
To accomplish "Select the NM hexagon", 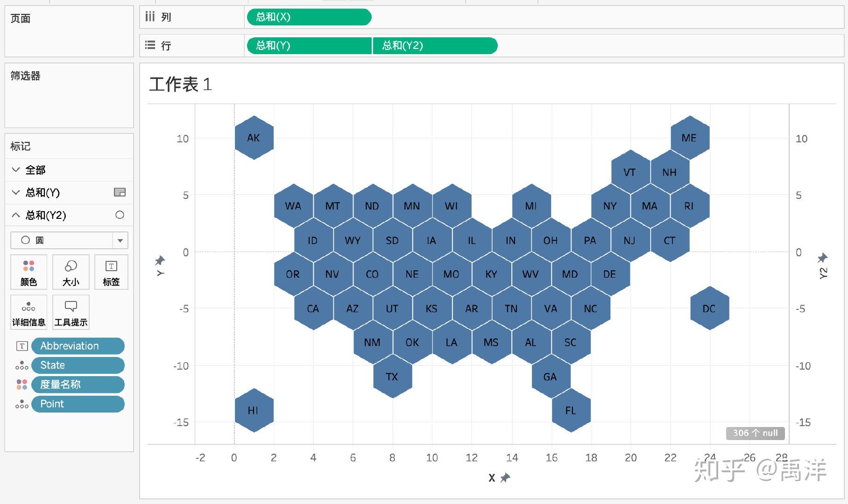I will click(373, 342).
